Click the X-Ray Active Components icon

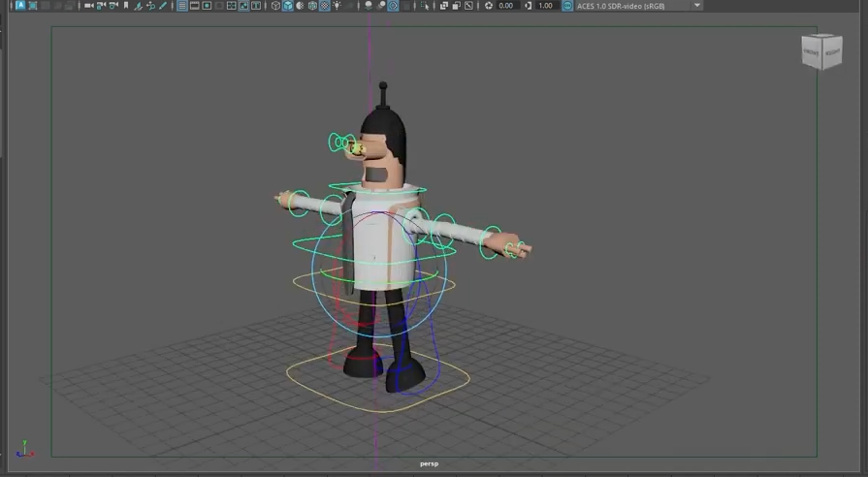point(456,6)
